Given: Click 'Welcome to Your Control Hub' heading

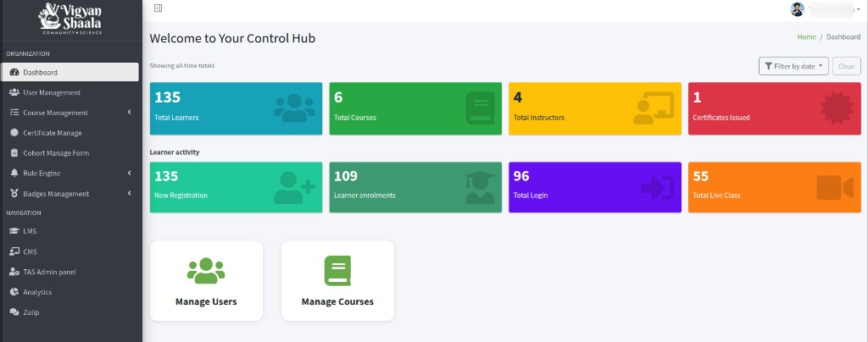Looking at the screenshot, I should [232, 38].
